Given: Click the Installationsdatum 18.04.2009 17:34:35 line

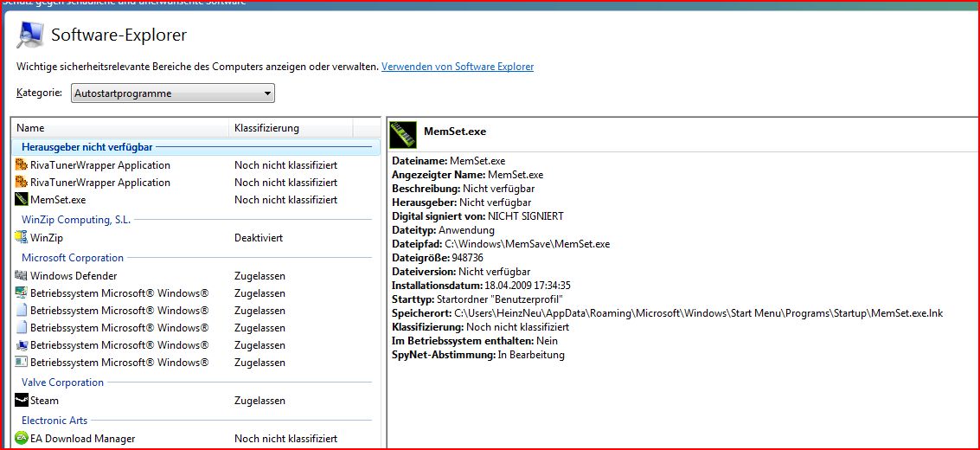Looking at the screenshot, I should coord(481,286).
